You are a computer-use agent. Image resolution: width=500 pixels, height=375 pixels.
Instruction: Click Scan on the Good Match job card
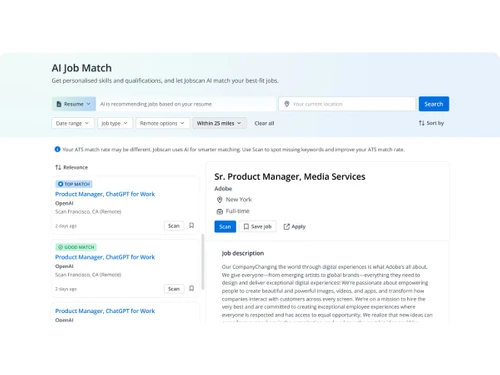point(174,289)
